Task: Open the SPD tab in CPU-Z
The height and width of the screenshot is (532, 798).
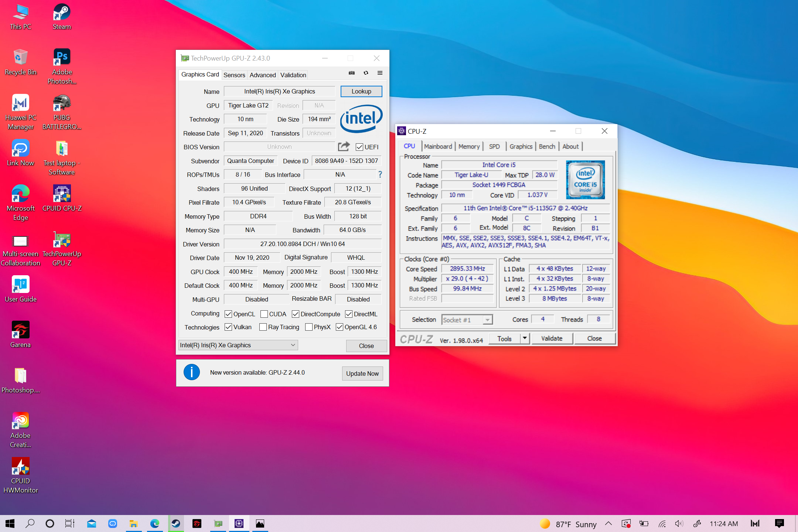Action: click(494, 146)
